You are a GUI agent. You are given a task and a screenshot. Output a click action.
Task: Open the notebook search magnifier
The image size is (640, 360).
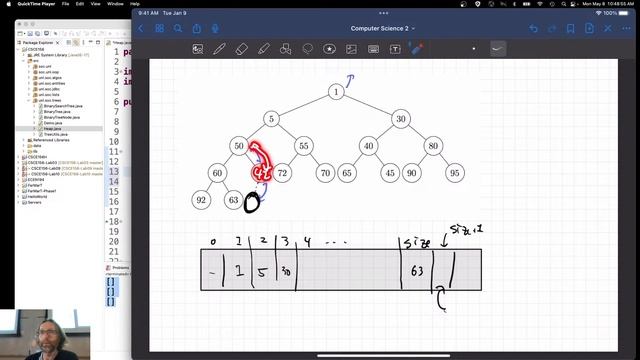[x=178, y=28]
